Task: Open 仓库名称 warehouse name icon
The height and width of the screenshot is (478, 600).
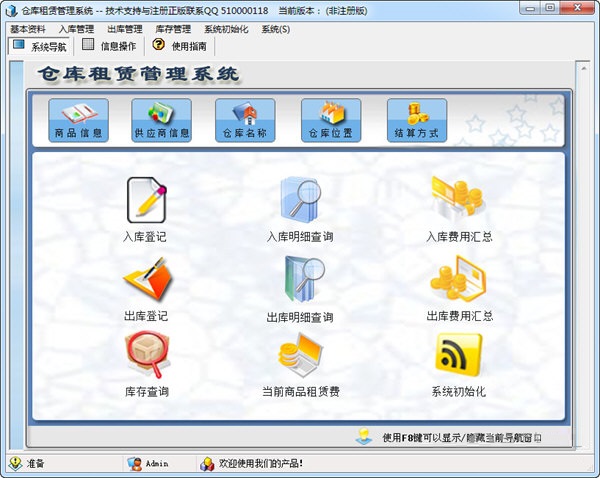Action: point(245,120)
